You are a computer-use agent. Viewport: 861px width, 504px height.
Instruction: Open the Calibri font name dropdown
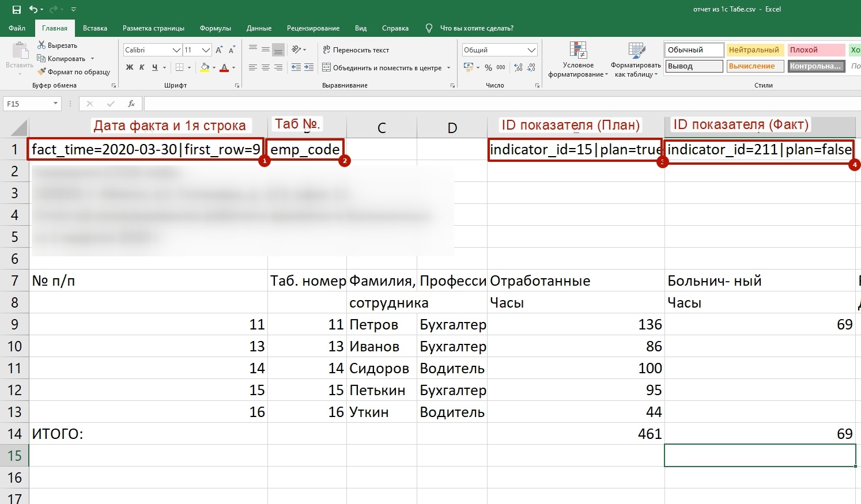tap(177, 50)
